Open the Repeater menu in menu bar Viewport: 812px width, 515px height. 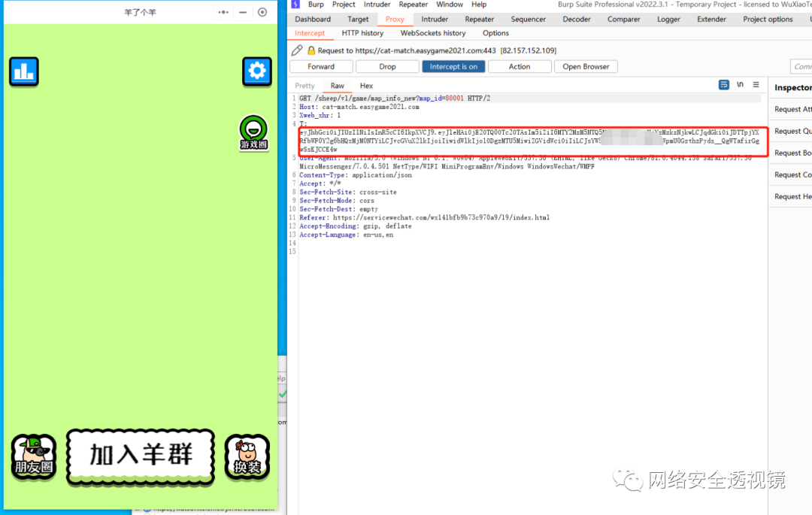click(x=414, y=5)
